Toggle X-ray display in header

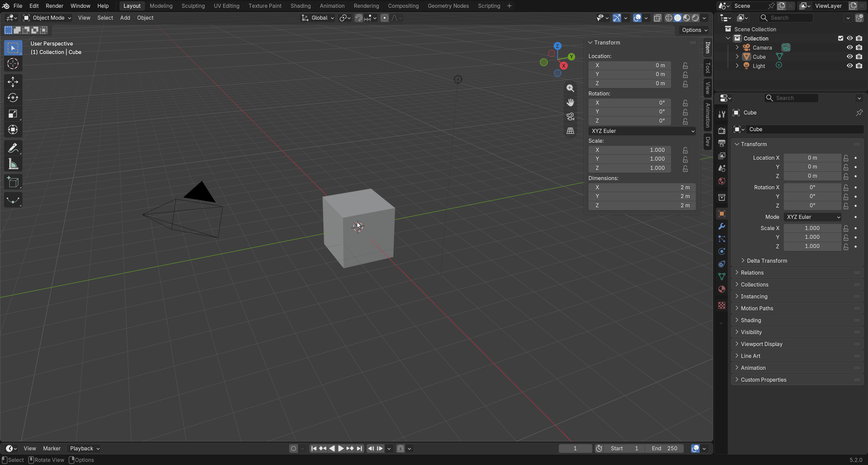pos(657,18)
